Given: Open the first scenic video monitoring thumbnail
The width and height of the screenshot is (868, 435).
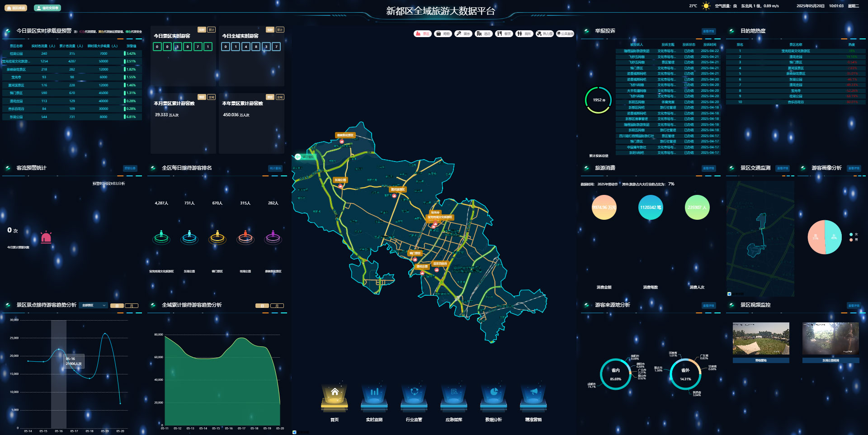Looking at the screenshot, I should click(761, 339).
